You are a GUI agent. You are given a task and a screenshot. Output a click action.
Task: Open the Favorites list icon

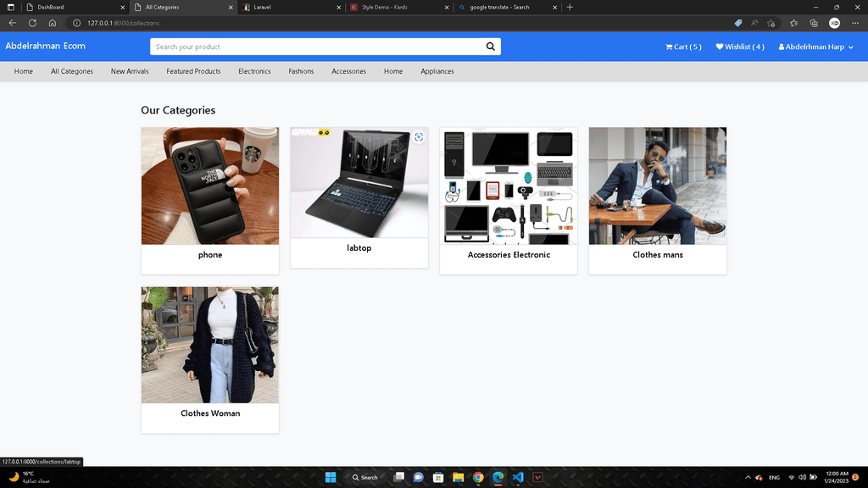click(x=793, y=23)
